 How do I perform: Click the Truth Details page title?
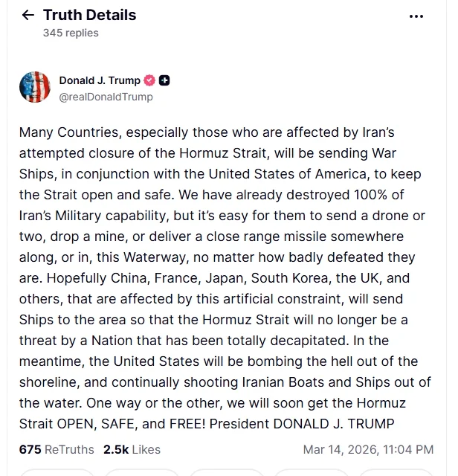[x=89, y=15]
